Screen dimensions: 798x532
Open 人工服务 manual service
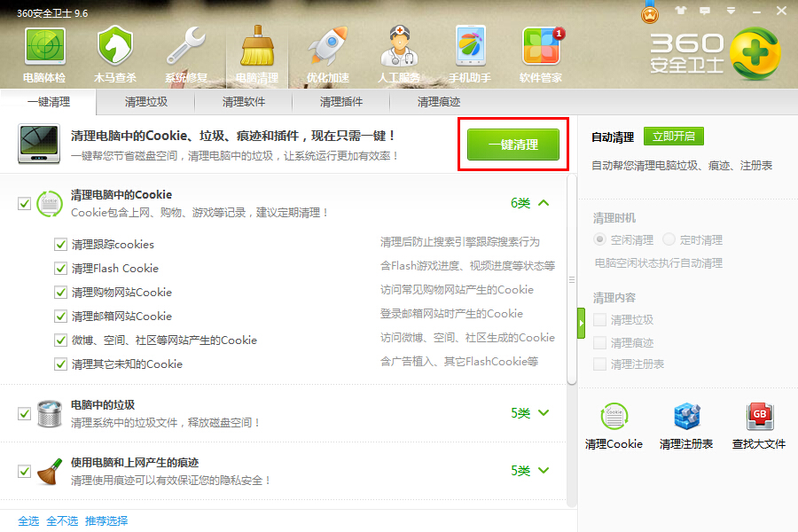[399, 53]
